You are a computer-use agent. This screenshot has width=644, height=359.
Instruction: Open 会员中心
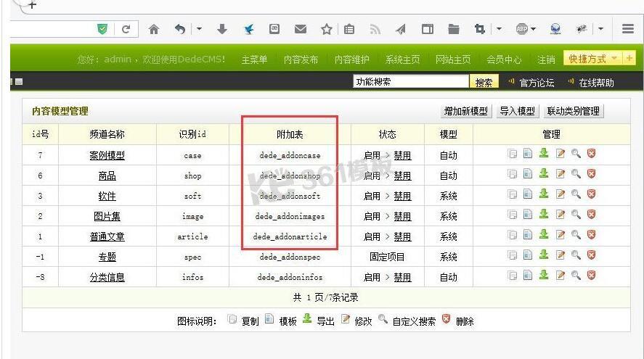click(x=504, y=59)
